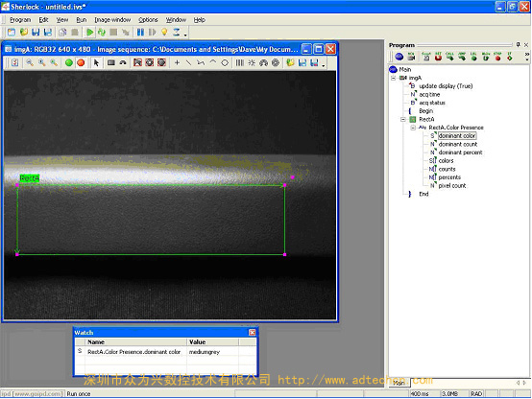
Task: Click the light bulb icon in main toolbar
Action: [164, 33]
